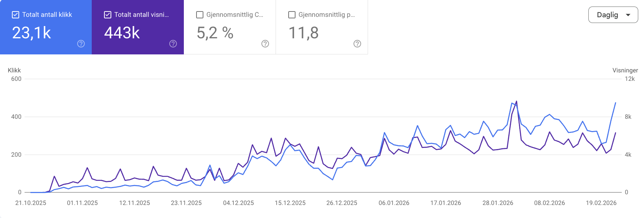Uncheck the Totalt antall klikk checkbox
This screenshot has height=218, width=644.
click(x=16, y=15)
